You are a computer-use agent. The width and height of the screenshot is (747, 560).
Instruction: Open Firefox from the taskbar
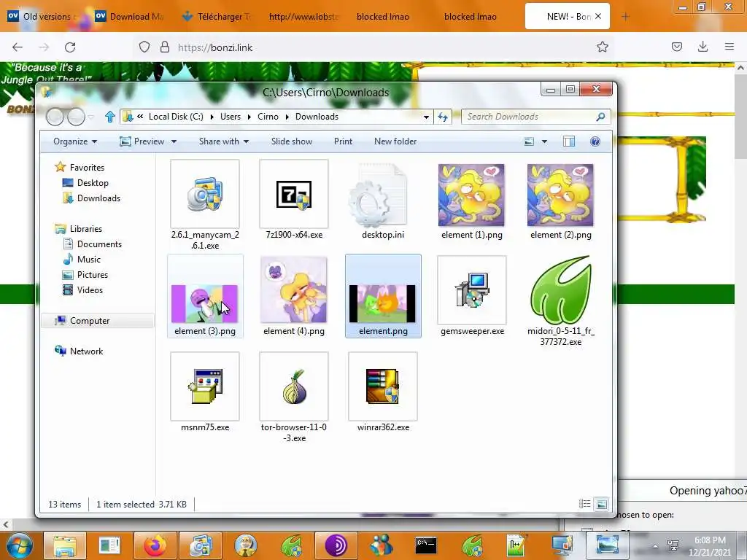(155, 545)
